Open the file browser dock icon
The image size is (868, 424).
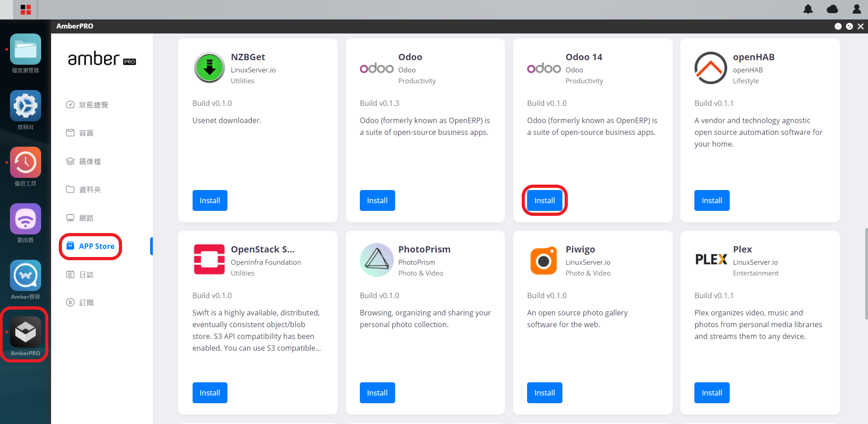(25, 49)
